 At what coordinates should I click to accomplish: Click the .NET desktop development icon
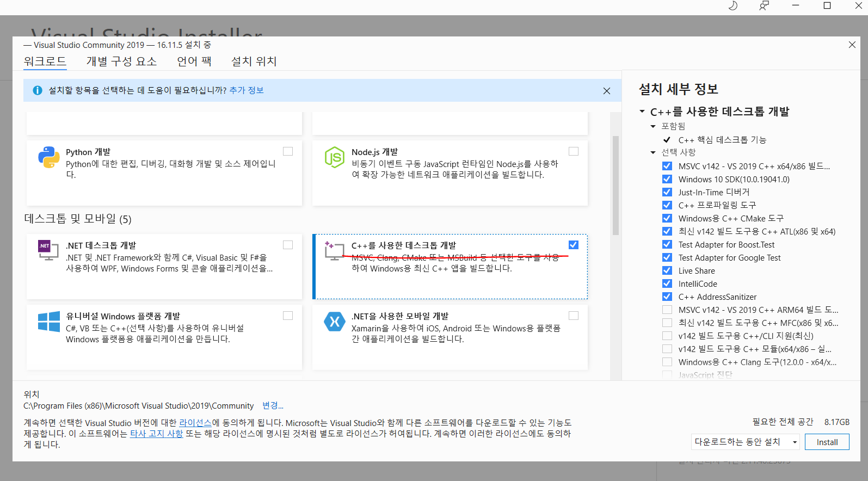point(48,250)
